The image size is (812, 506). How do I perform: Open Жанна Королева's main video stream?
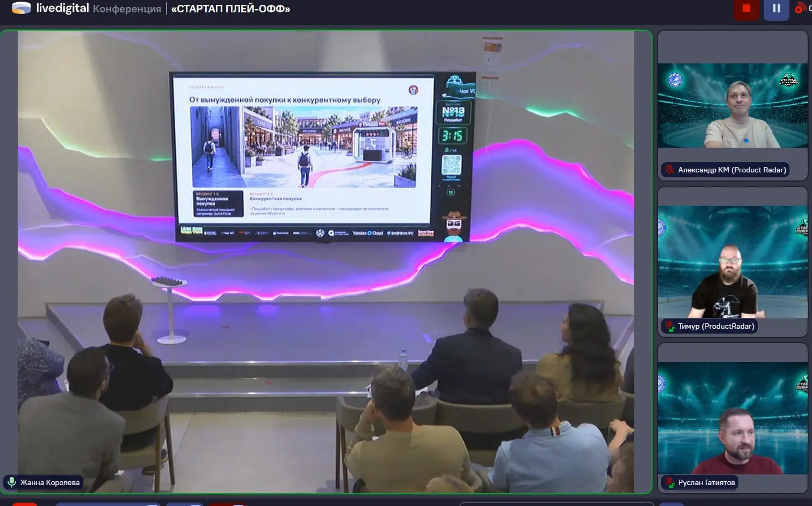pos(326,262)
